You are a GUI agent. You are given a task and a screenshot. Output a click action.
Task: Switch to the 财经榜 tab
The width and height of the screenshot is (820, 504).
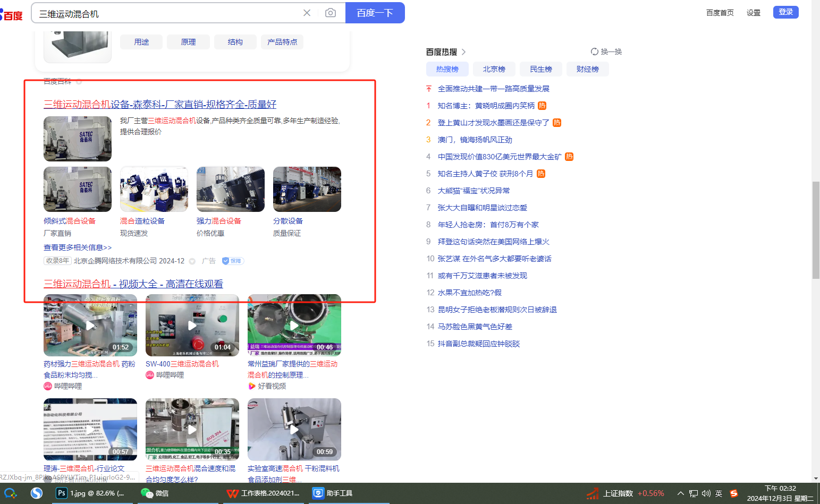(588, 69)
